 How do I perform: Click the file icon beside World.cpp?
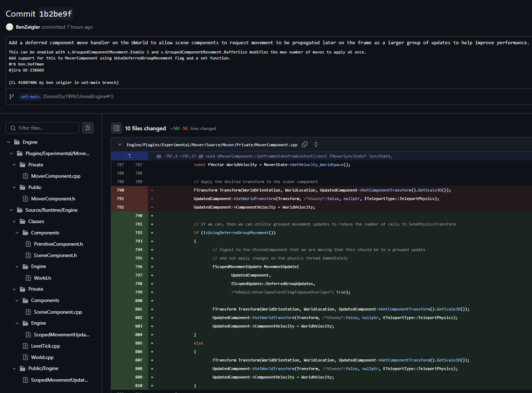pyautogui.click(x=25, y=357)
